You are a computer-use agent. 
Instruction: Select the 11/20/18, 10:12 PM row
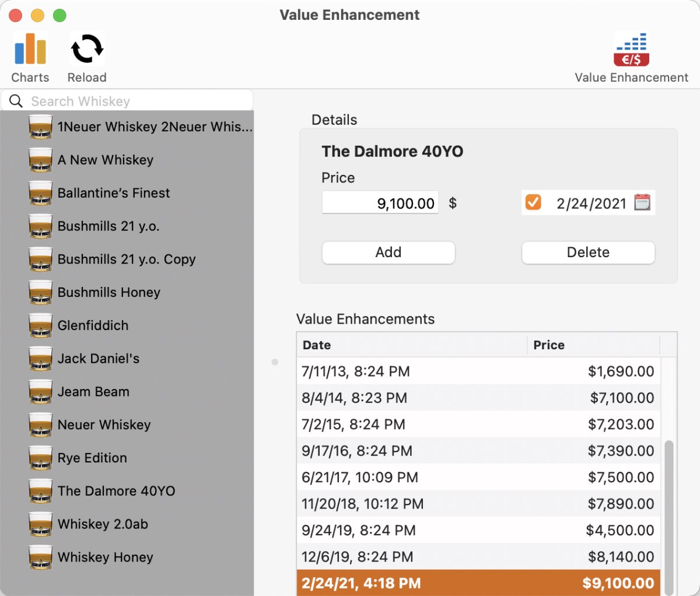479,504
